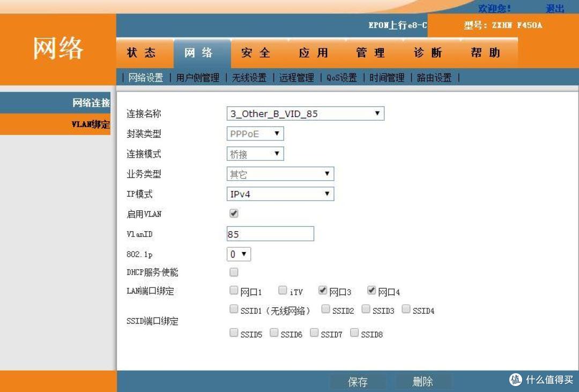Open the 诊断 tab
The image size is (579, 392).
[431, 53]
